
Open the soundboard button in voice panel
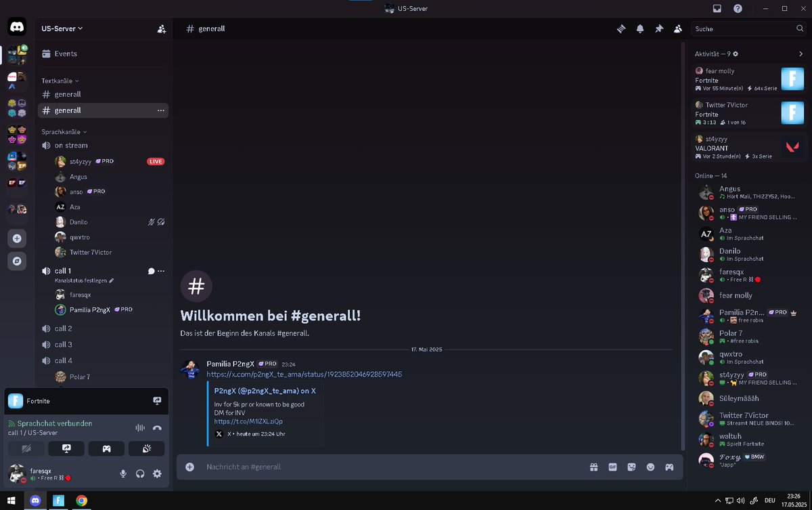[147, 448]
